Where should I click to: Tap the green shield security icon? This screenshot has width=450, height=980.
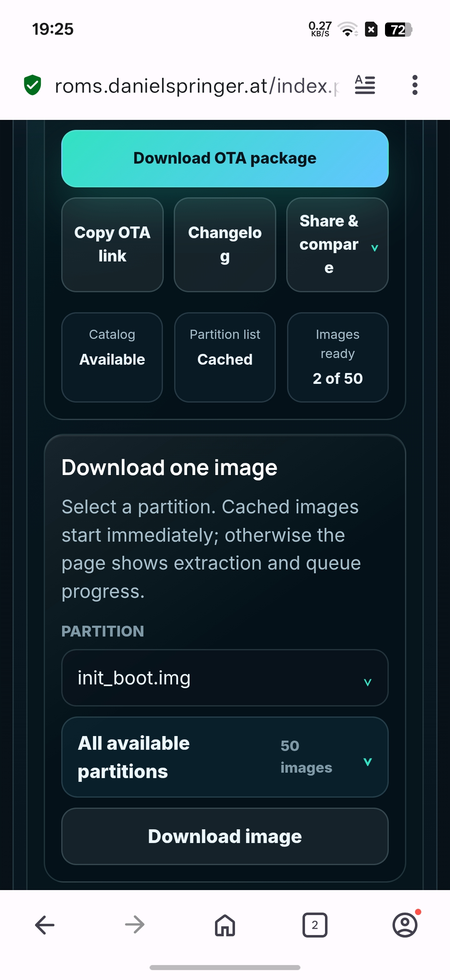pos(32,85)
